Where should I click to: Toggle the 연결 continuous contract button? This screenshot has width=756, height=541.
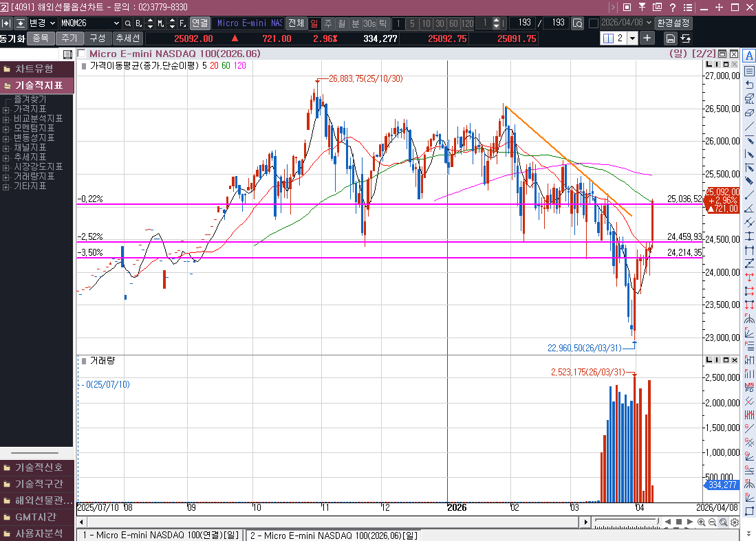coord(199,23)
